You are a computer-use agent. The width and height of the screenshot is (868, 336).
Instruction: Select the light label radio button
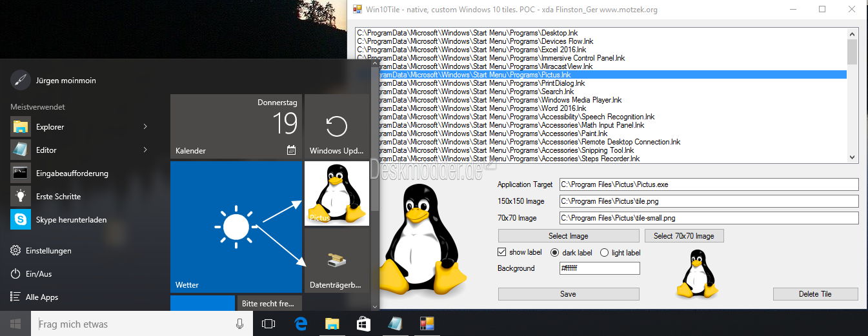[x=604, y=253]
